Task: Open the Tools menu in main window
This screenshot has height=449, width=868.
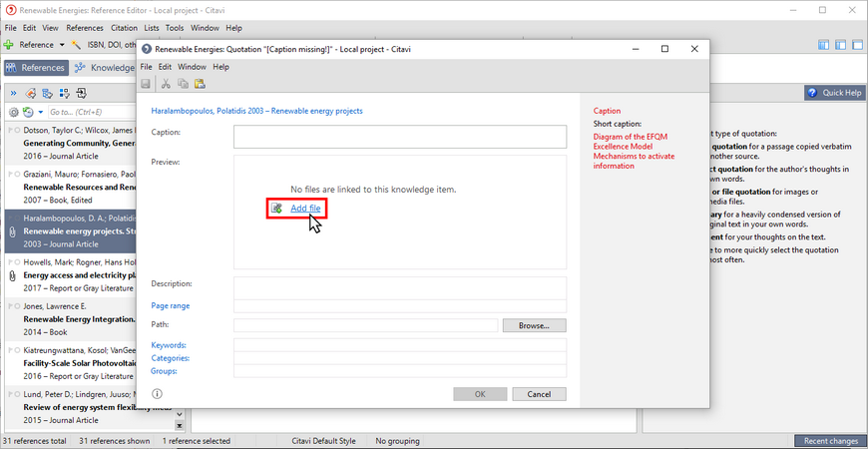Action: 175,28
